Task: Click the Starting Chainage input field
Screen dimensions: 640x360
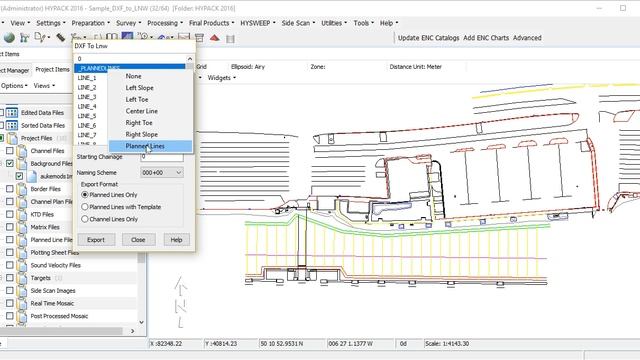Action: coord(162,157)
